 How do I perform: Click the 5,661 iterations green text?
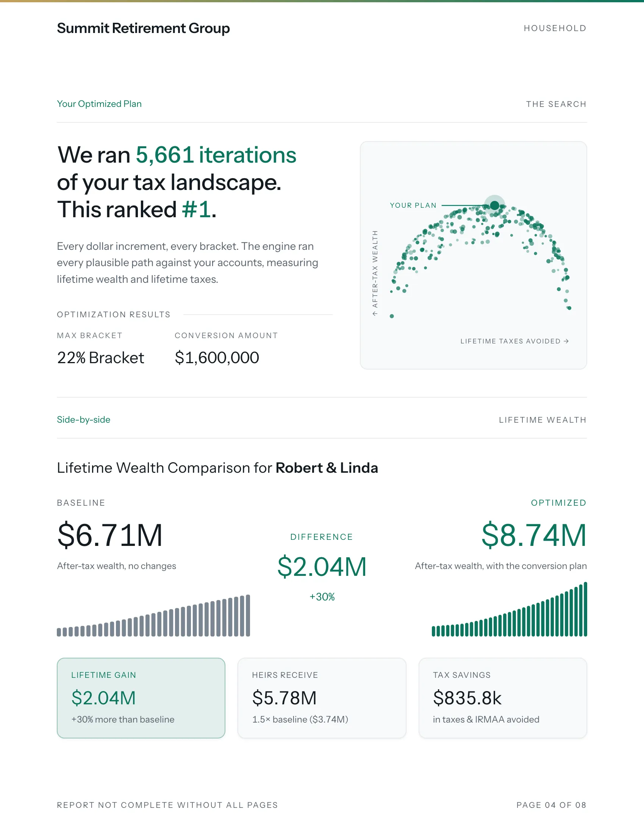point(216,155)
